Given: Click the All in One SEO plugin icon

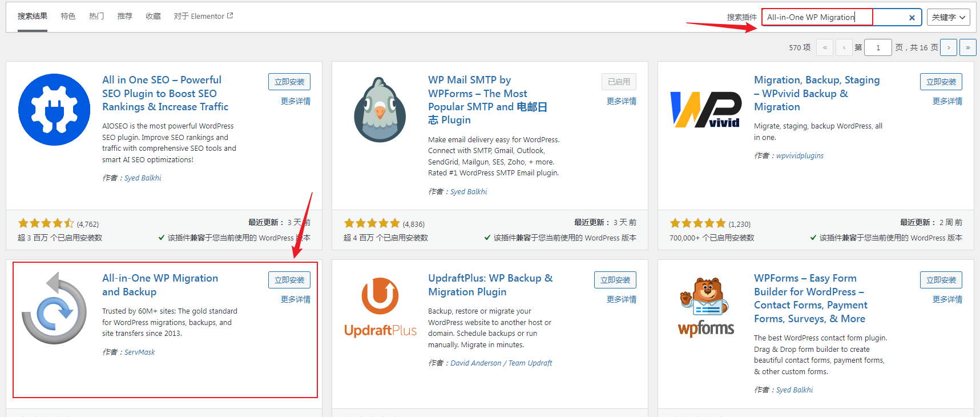Looking at the screenshot, I should 54,110.
